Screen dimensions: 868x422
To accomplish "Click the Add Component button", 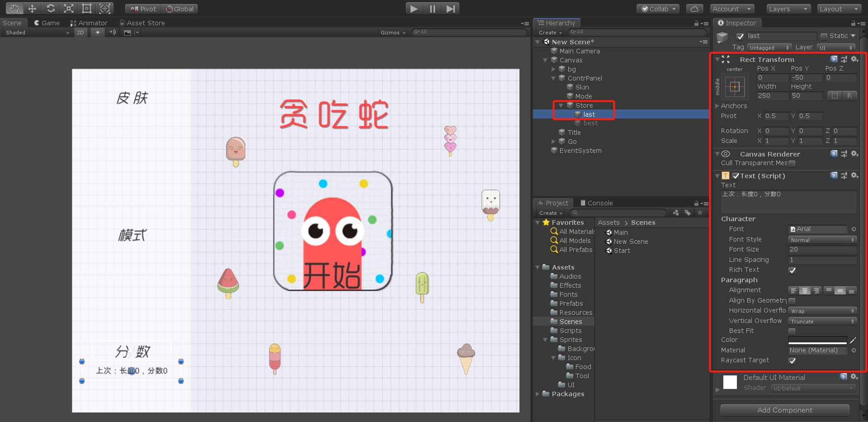I will click(785, 410).
